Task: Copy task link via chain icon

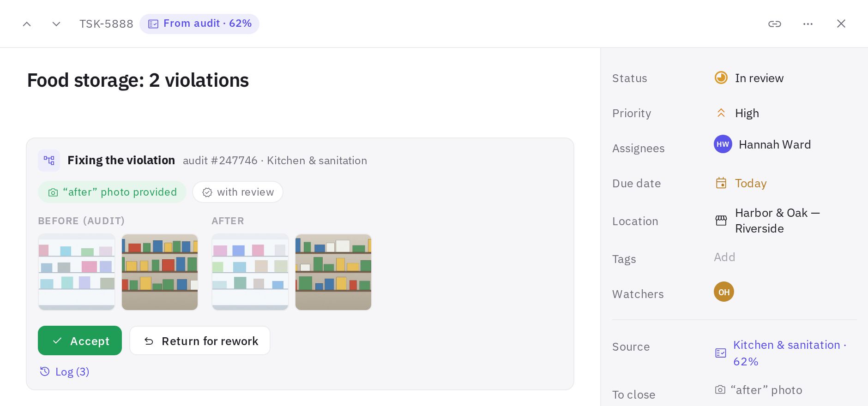Action: point(775,24)
